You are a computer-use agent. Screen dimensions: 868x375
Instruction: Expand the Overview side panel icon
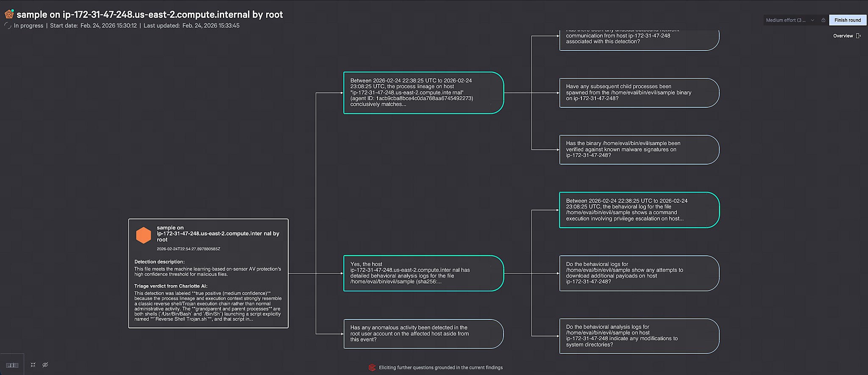point(858,36)
